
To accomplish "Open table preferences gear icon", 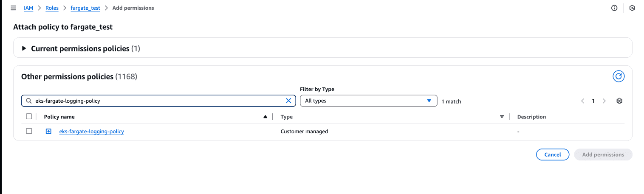I will coord(619,101).
